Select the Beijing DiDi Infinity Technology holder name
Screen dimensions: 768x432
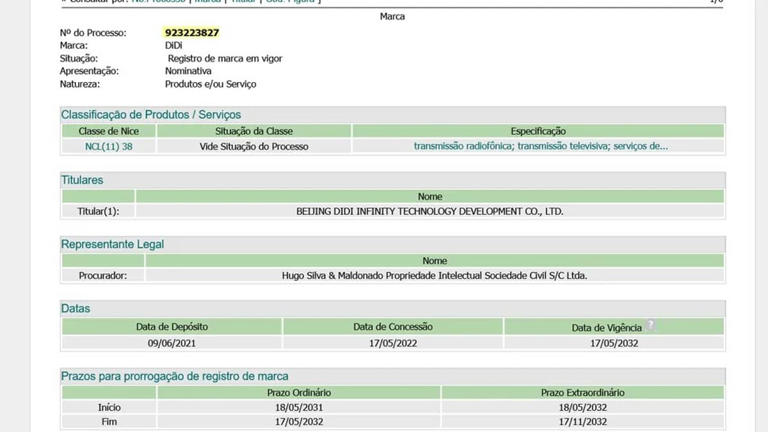(430, 212)
